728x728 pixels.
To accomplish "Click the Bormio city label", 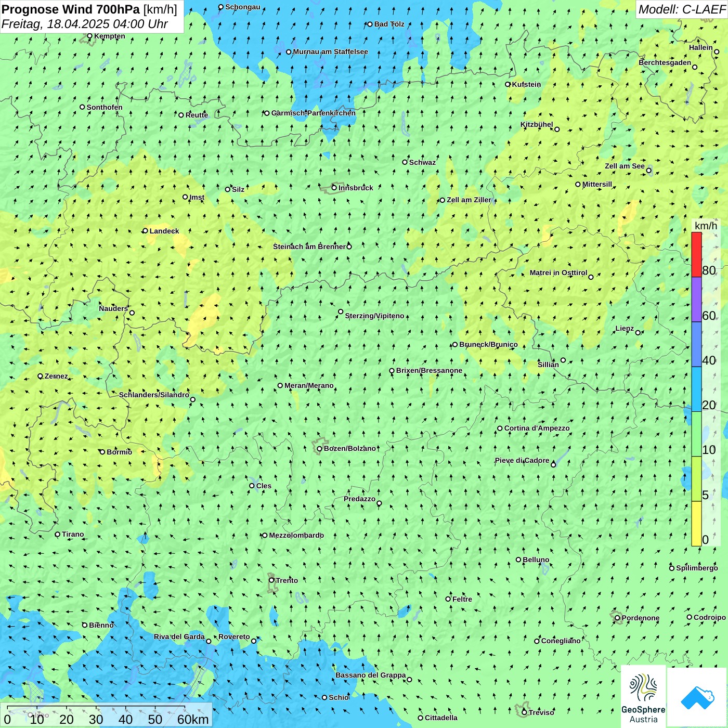I will [x=119, y=452].
